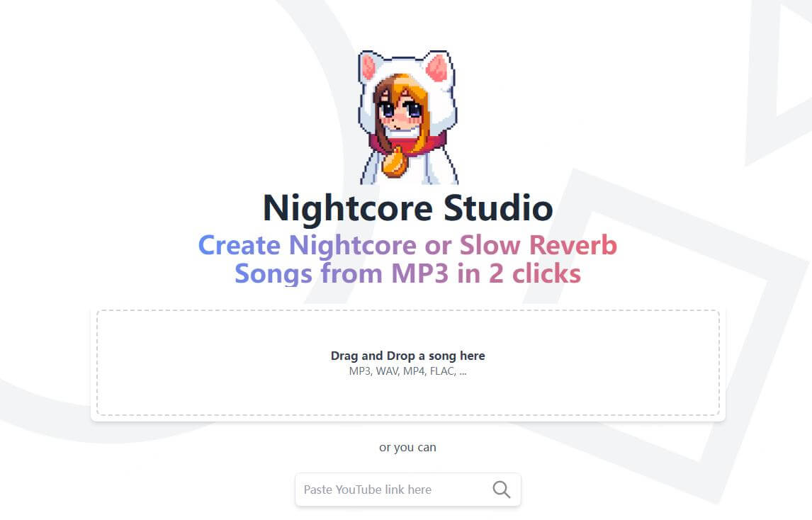Screen dimensions: 812x520
Task: Click 'MP3' in the gradient tagline
Action: (419, 273)
